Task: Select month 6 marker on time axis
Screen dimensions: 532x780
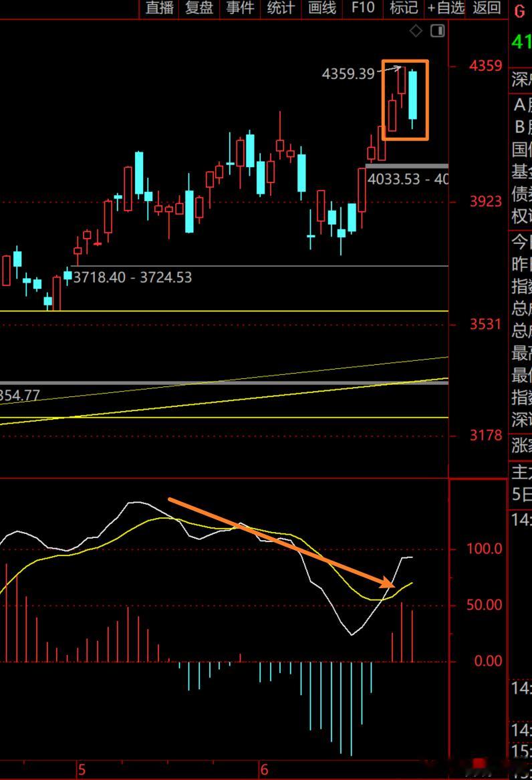Action: pos(265,771)
